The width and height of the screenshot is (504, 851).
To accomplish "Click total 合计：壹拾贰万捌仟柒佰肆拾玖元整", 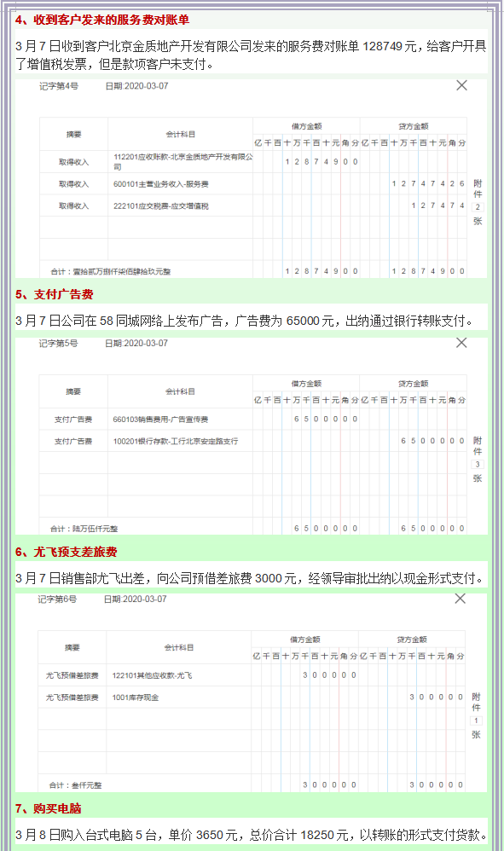I will (111, 271).
